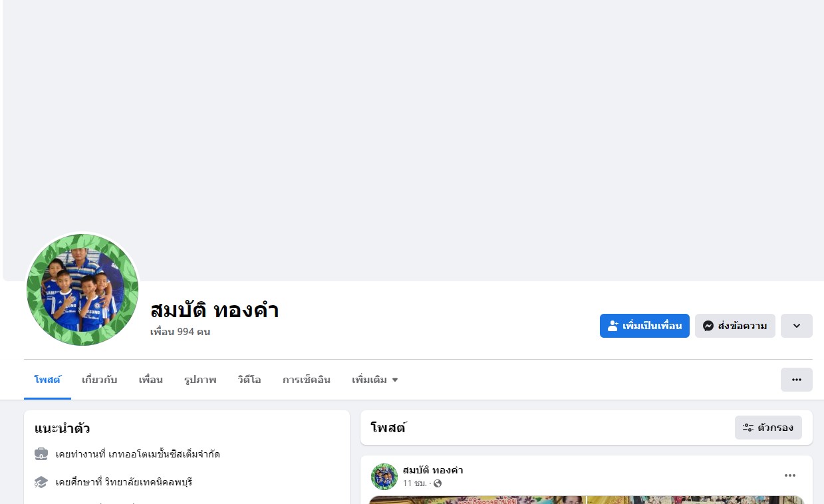
Task: Click the post author's small avatar
Action: 384,477
